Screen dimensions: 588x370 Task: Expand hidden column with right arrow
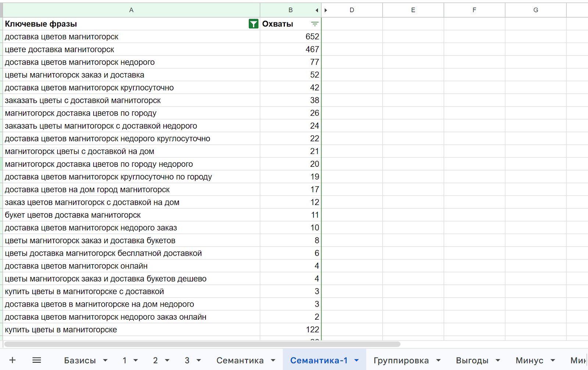pyautogui.click(x=326, y=10)
